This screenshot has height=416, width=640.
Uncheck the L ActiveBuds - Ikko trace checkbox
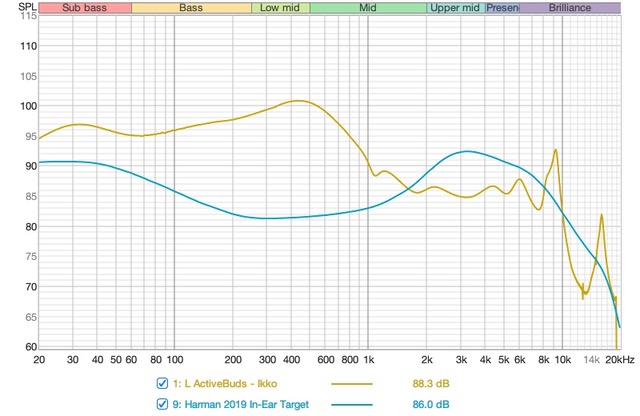[163, 384]
